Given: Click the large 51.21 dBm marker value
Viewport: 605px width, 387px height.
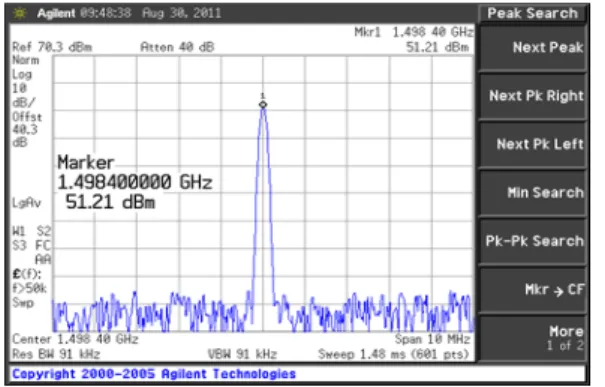Looking at the screenshot, I should 110,202.
